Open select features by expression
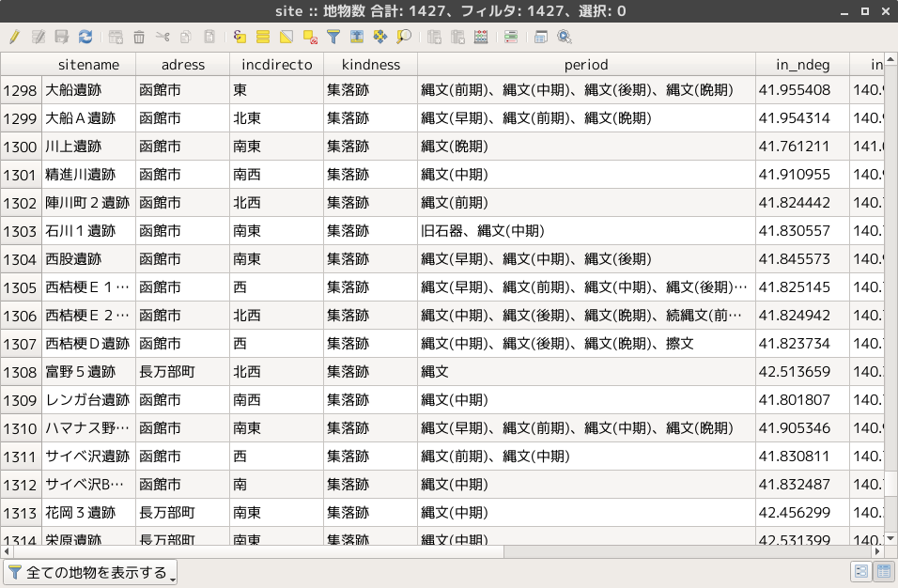Image resolution: width=898 pixels, height=588 pixels. [240, 38]
